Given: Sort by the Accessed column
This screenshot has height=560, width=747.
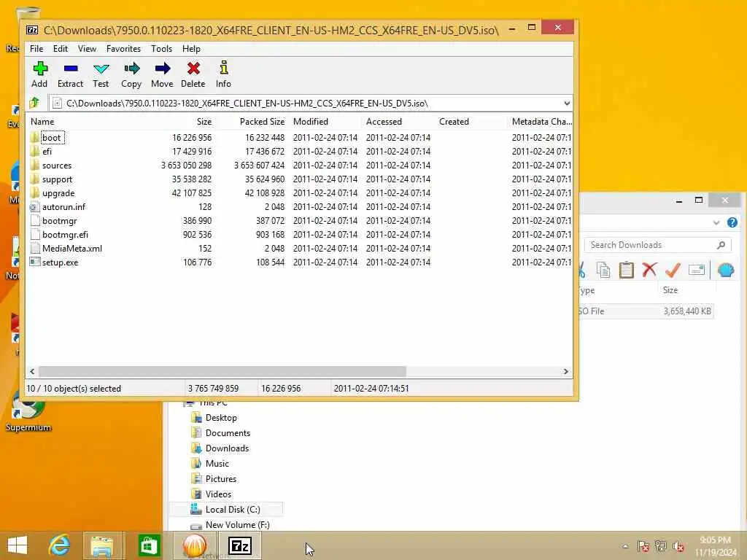Looking at the screenshot, I should [x=384, y=122].
